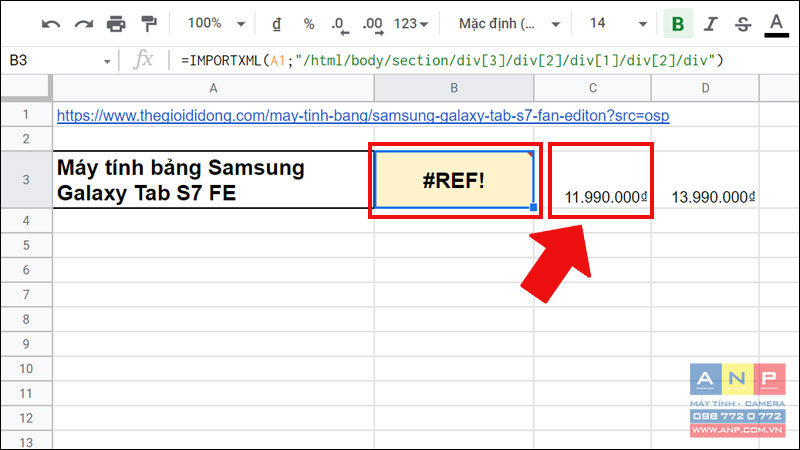This screenshot has height=450, width=800.
Task: Select row 10 header
Action: coord(26,368)
